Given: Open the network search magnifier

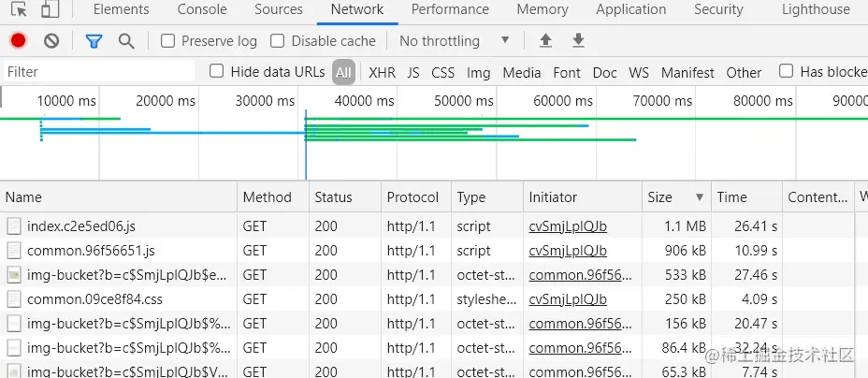Looking at the screenshot, I should pyautogui.click(x=126, y=41).
